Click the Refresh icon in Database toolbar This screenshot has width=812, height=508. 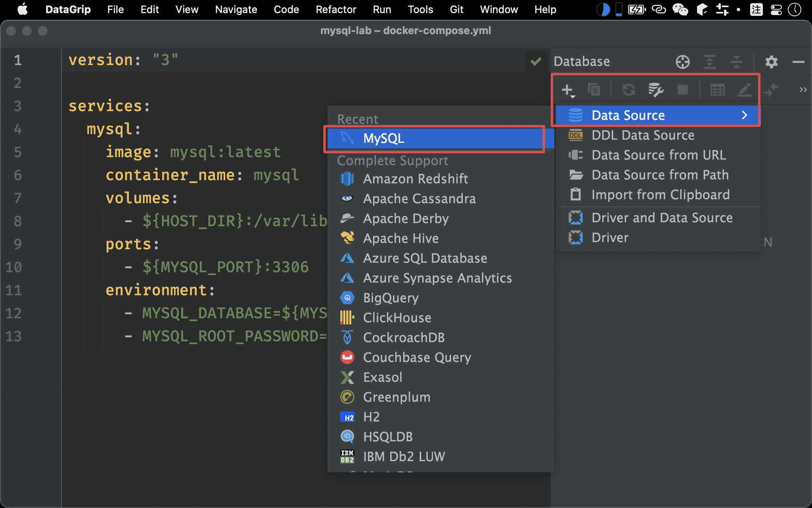tap(628, 90)
